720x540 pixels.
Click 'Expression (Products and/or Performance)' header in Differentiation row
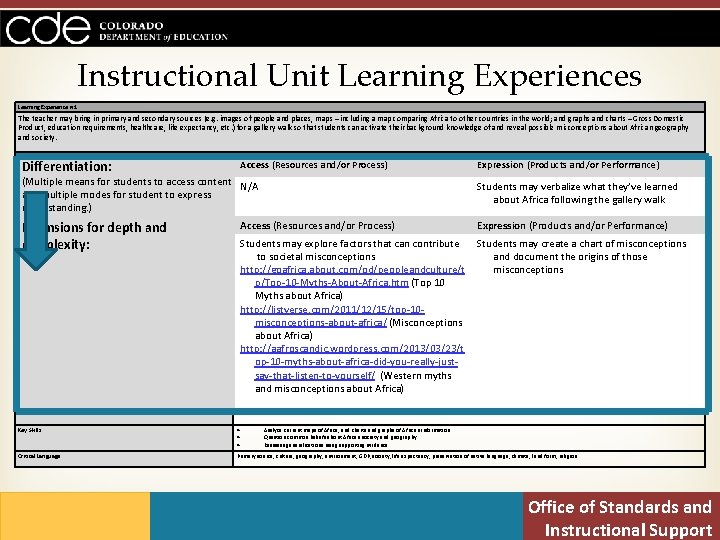[568, 165]
